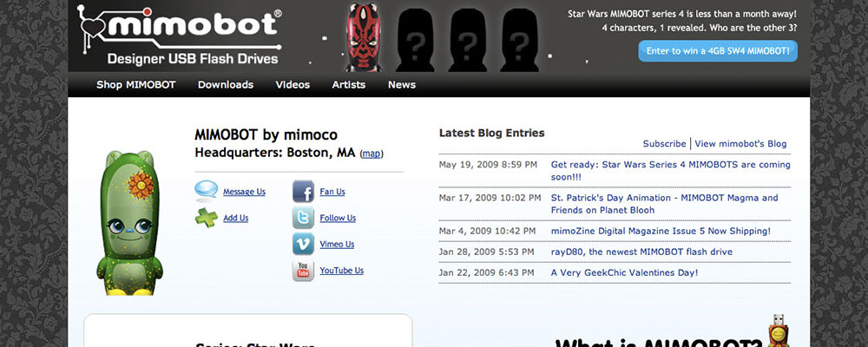Click the Add Us link
868x347 pixels.
[x=236, y=218]
